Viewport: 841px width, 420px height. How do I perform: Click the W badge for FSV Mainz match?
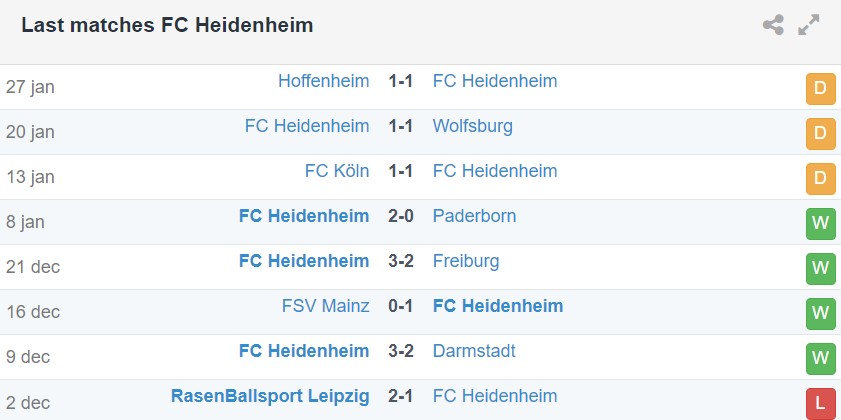(820, 313)
